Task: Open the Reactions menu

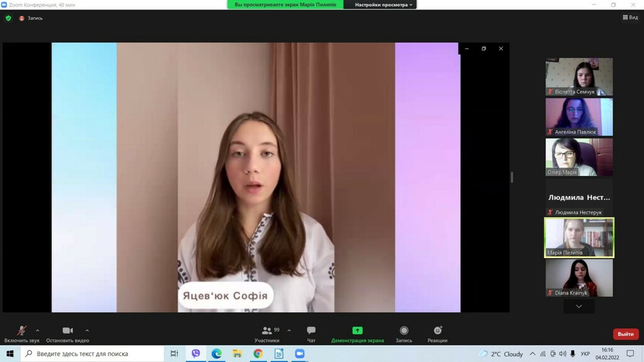Action: [438, 331]
